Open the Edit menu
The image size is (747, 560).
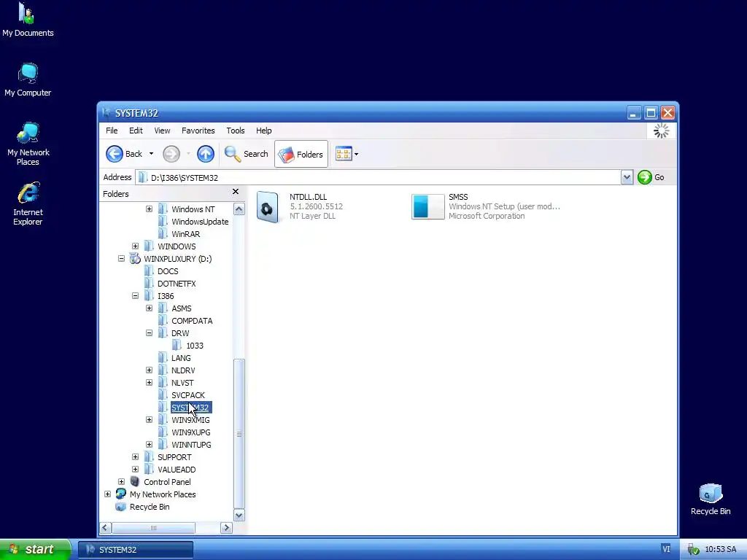click(136, 131)
